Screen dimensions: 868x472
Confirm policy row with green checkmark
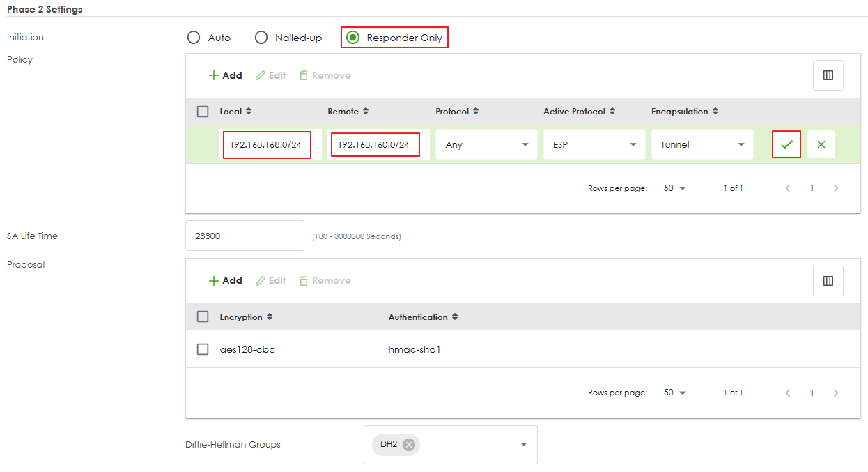tap(786, 144)
